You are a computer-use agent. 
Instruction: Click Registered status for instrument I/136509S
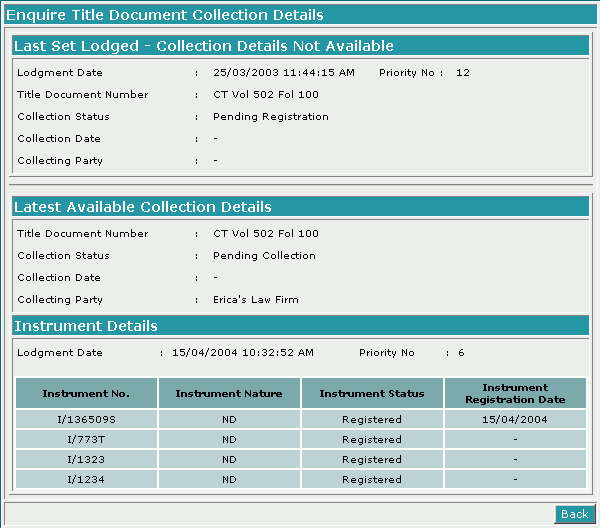pyautogui.click(x=372, y=419)
